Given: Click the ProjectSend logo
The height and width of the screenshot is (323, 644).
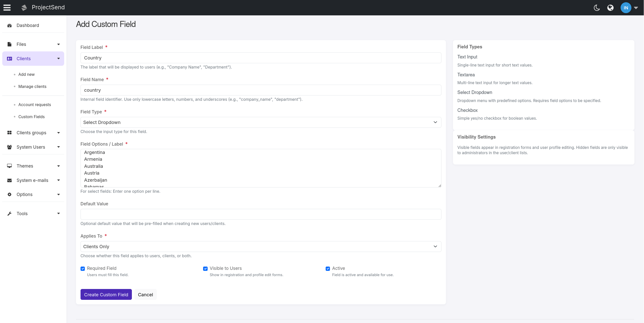Looking at the screenshot, I should (24, 7).
